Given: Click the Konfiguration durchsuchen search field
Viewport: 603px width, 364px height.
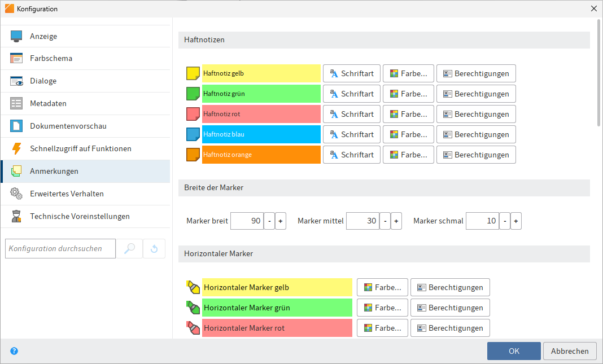Looking at the screenshot, I should click(60, 248).
